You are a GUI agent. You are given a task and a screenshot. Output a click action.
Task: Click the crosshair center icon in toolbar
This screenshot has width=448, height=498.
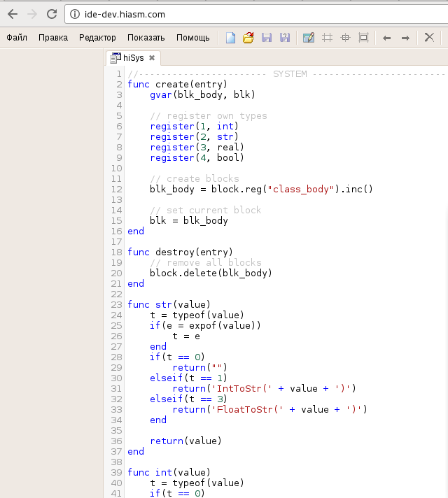344,38
